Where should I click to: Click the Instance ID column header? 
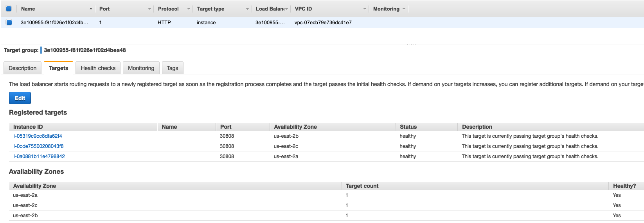(x=28, y=127)
